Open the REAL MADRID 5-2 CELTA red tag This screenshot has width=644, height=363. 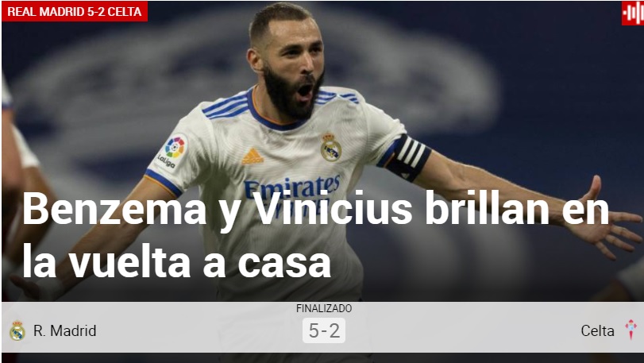click(75, 11)
